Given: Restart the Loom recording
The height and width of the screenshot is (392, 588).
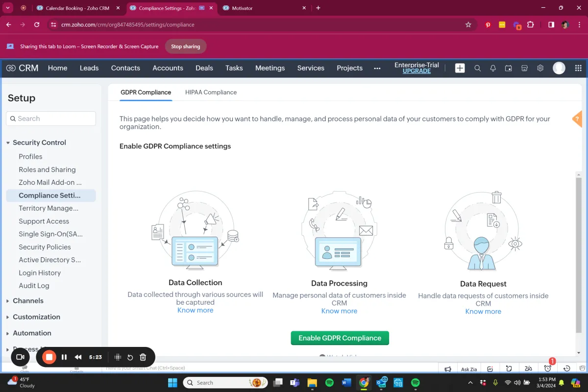Looking at the screenshot, I should tap(130, 357).
